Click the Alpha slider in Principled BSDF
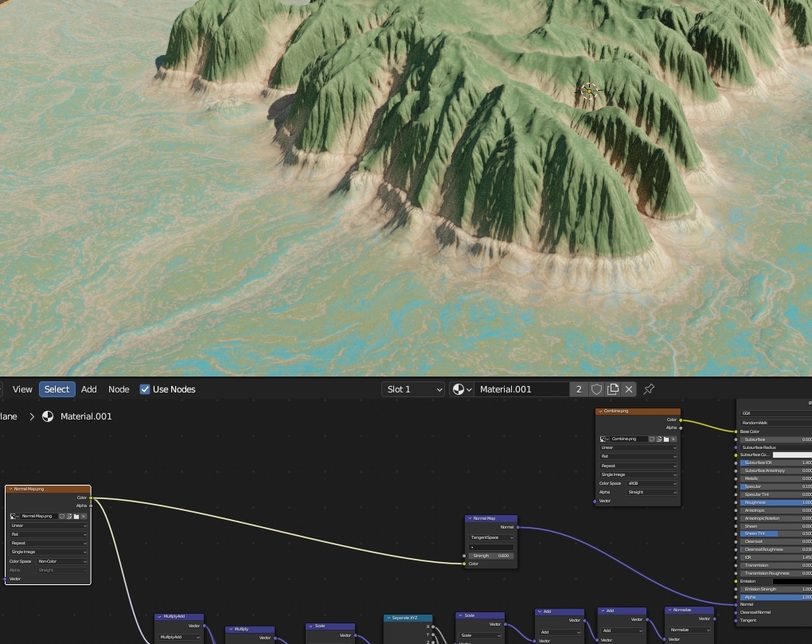The image size is (812, 644). point(775,597)
